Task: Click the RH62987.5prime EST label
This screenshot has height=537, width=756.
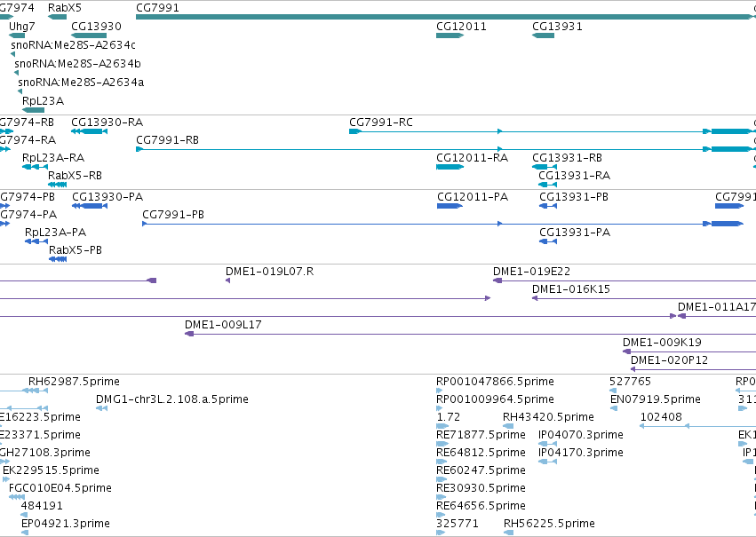Action: click(75, 382)
